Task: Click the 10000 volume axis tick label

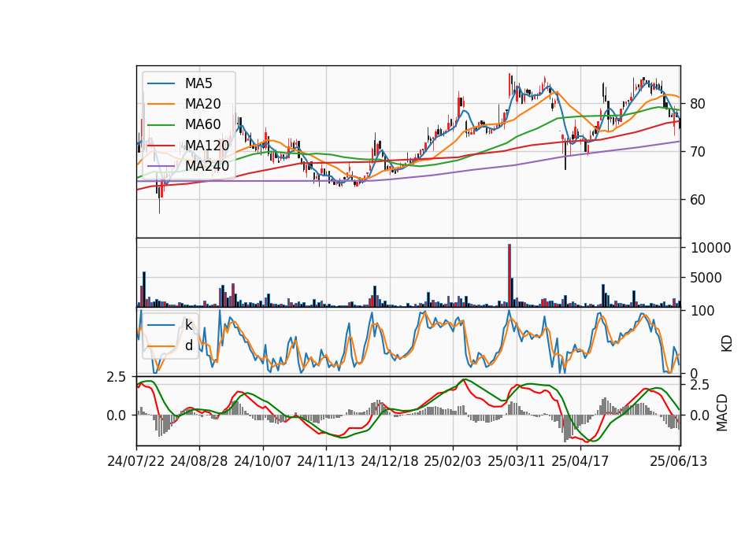Action: (x=710, y=248)
